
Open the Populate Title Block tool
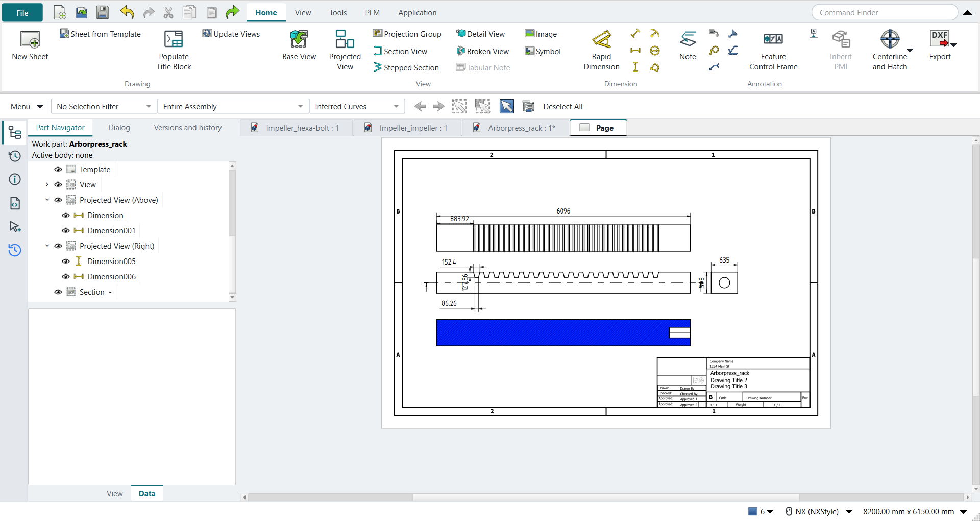click(x=174, y=50)
